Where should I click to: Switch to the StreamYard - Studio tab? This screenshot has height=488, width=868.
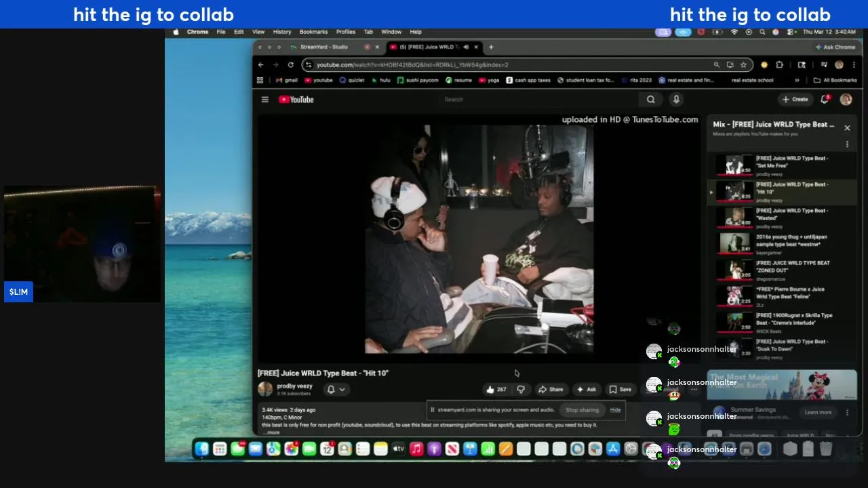click(x=324, y=47)
